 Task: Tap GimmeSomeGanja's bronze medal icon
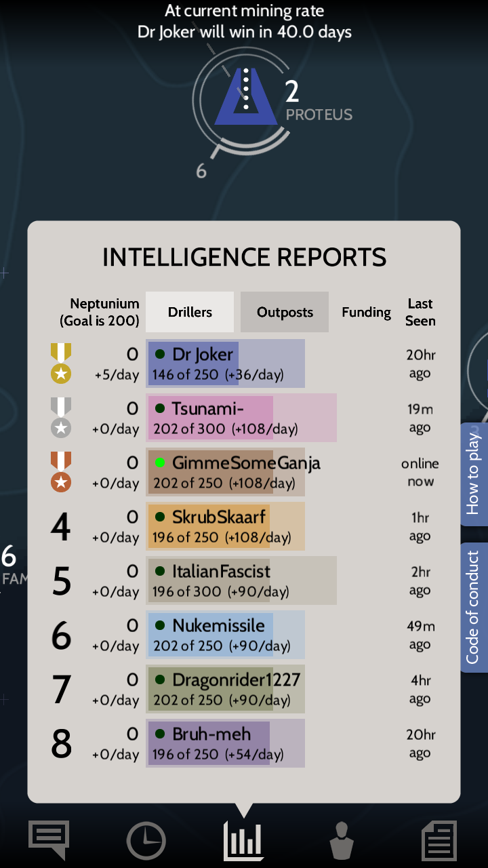tap(61, 472)
